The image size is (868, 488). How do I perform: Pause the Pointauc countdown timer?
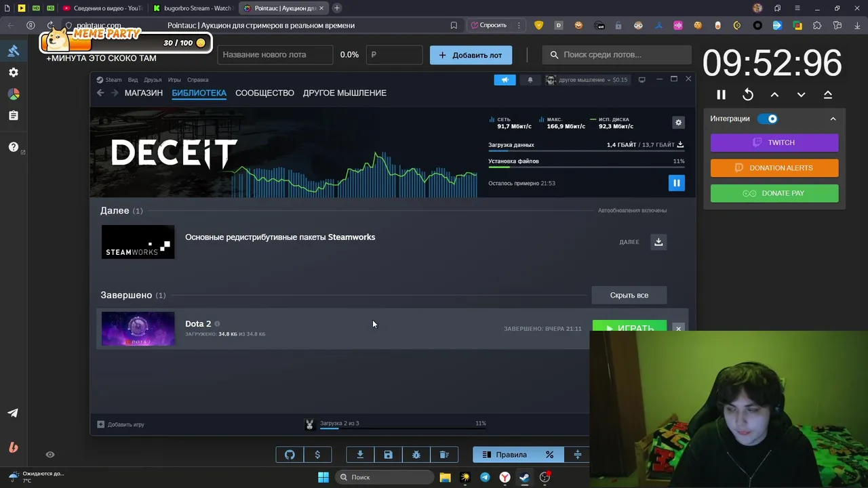coord(721,95)
